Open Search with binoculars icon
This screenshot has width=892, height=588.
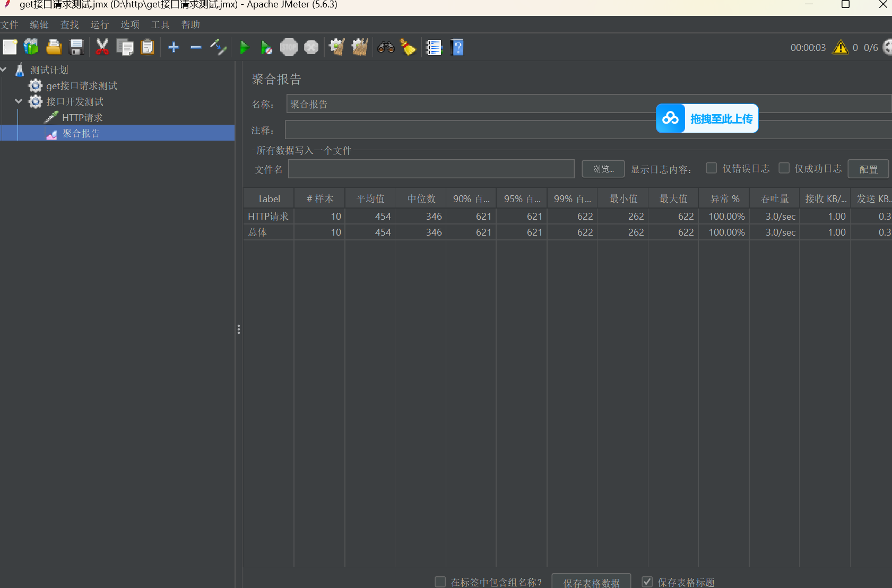point(386,47)
